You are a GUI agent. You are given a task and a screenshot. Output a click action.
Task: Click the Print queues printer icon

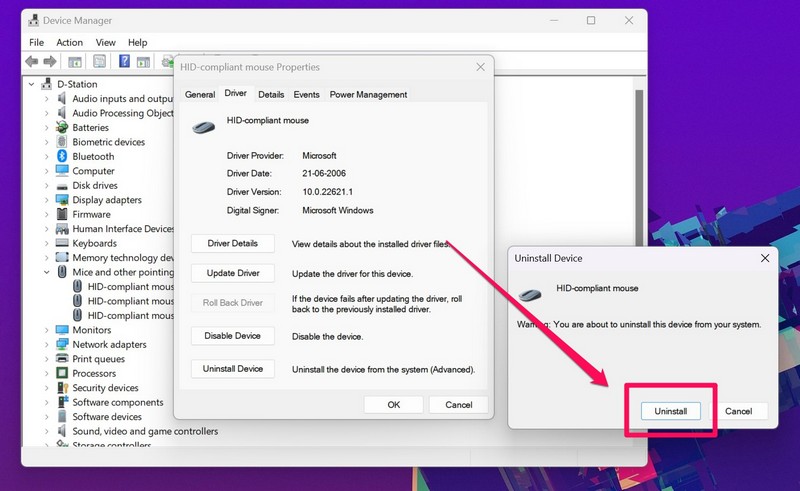(62, 359)
